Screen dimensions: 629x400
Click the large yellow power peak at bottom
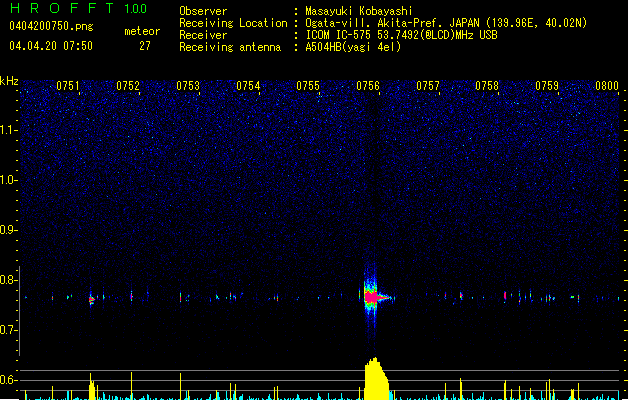coord(374,380)
